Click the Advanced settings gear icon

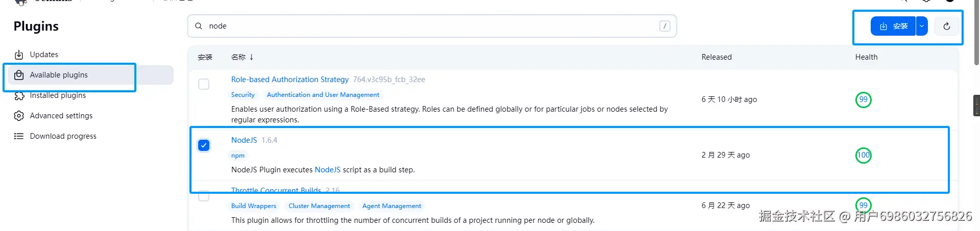pyautogui.click(x=19, y=116)
